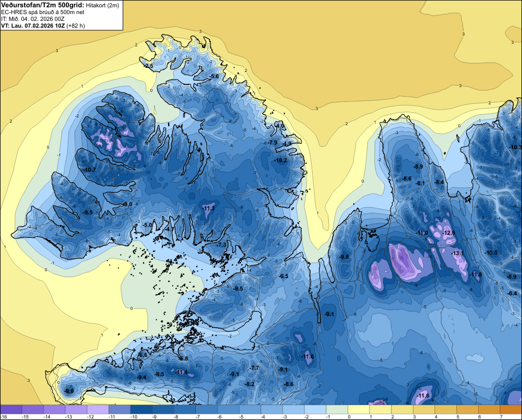This screenshot has width=522, height=420.
Task: Click the -10.2 temperature label
Action: click(281, 160)
